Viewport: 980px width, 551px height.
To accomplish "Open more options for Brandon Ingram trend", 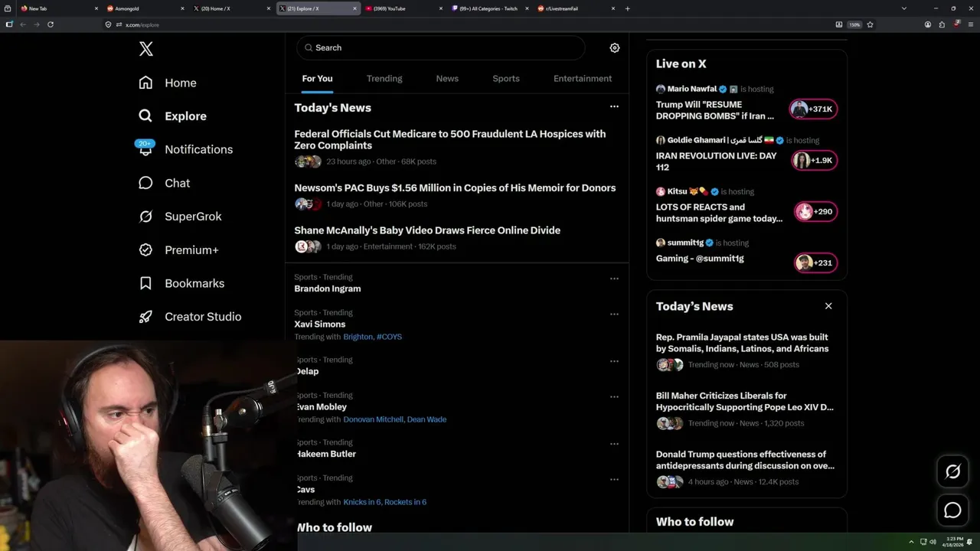I will click(x=614, y=279).
